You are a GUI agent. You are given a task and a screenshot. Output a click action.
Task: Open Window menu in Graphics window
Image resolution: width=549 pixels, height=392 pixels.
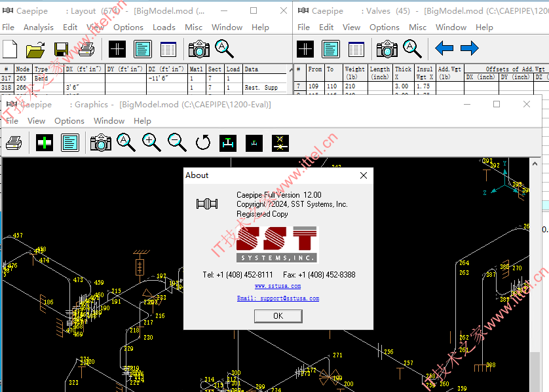[109, 121]
